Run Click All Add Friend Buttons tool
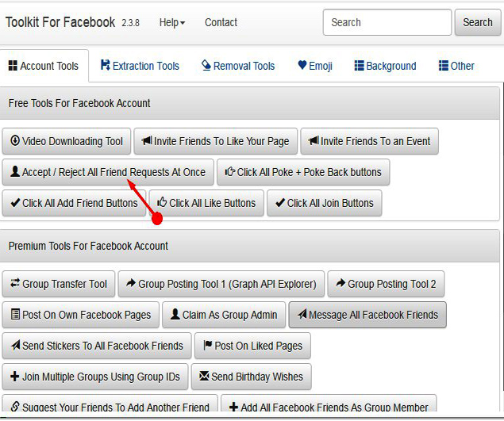The image size is (504, 421). (x=74, y=203)
